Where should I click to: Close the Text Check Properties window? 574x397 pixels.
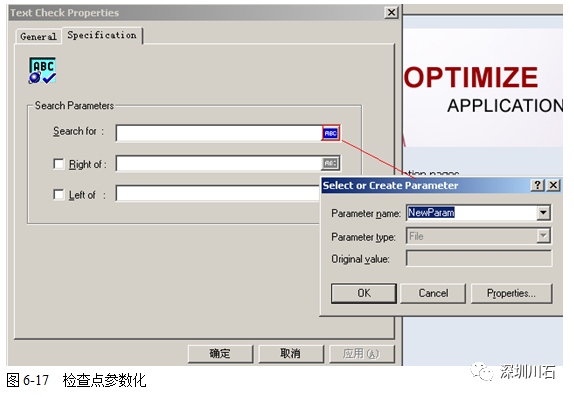pyautogui.click(x=391, y=13)
